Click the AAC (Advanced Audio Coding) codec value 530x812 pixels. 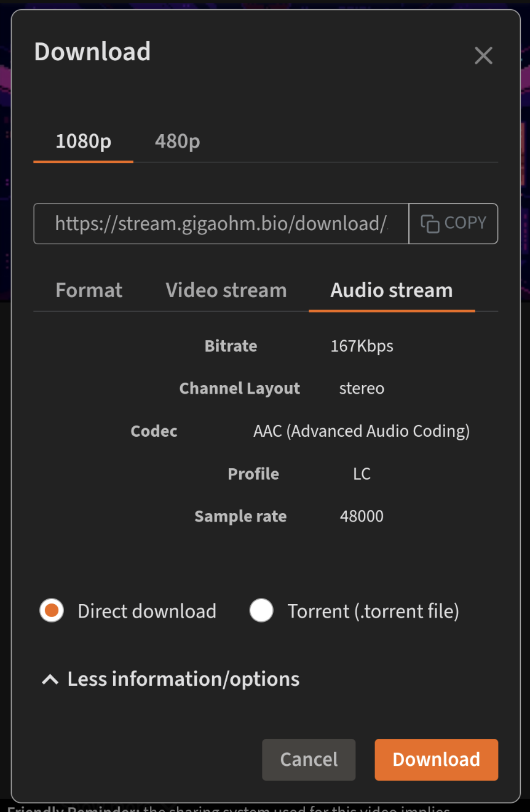pyautogui.click(x=362, y=431)
